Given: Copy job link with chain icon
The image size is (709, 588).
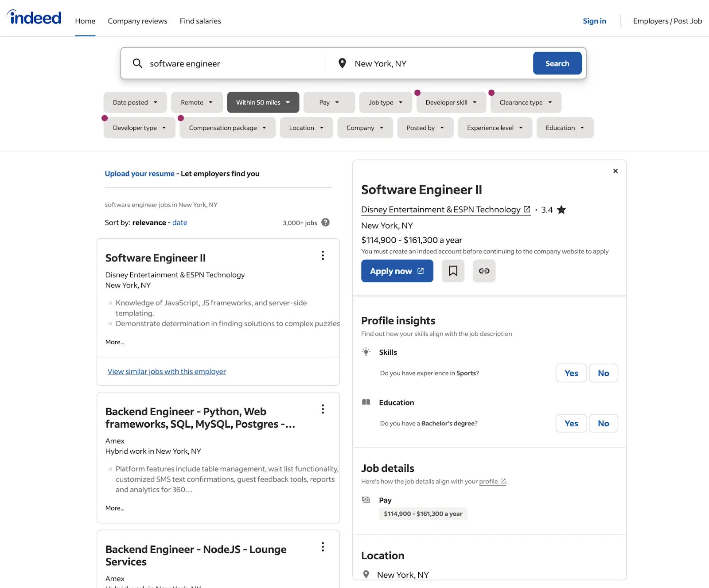Looking at the screenshot, I should pyautogui.click(x=484, y=271).
